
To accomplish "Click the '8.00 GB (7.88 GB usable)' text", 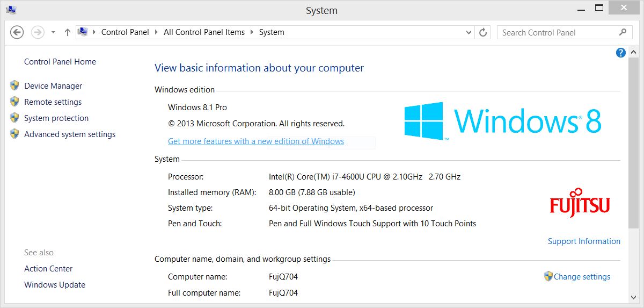I will [312, 192].
